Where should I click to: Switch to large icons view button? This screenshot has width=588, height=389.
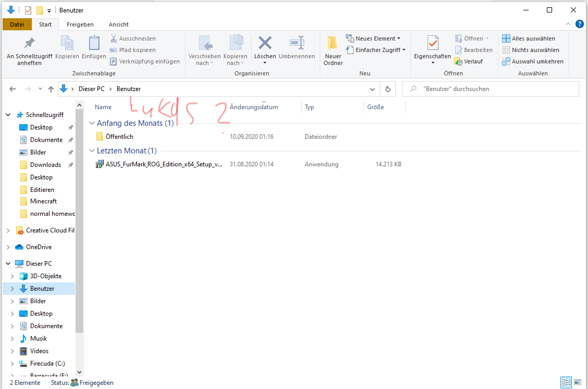point(577,383)
